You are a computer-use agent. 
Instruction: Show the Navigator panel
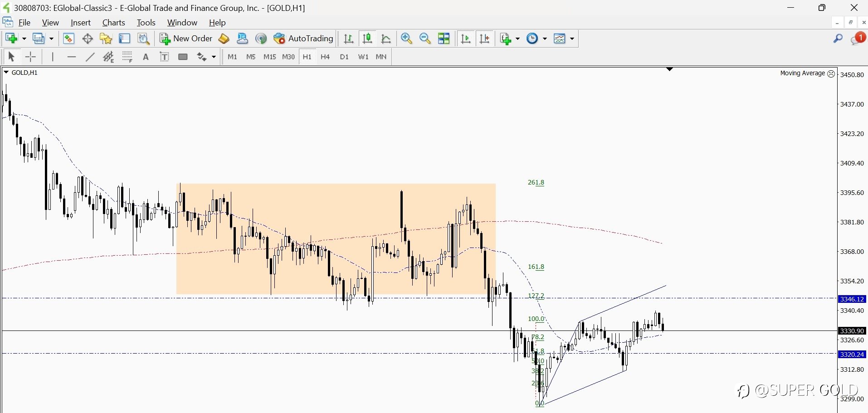click(x=106, y=39)
